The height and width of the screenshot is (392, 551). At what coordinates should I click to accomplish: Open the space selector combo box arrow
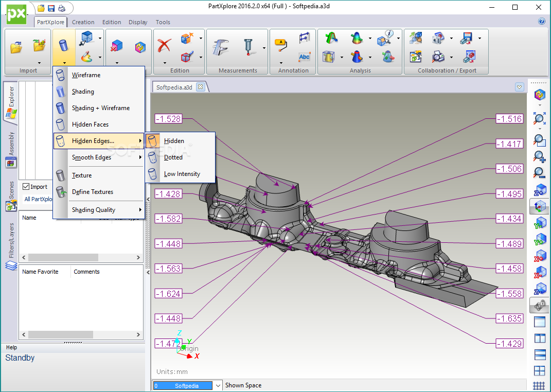coord(218,386)
